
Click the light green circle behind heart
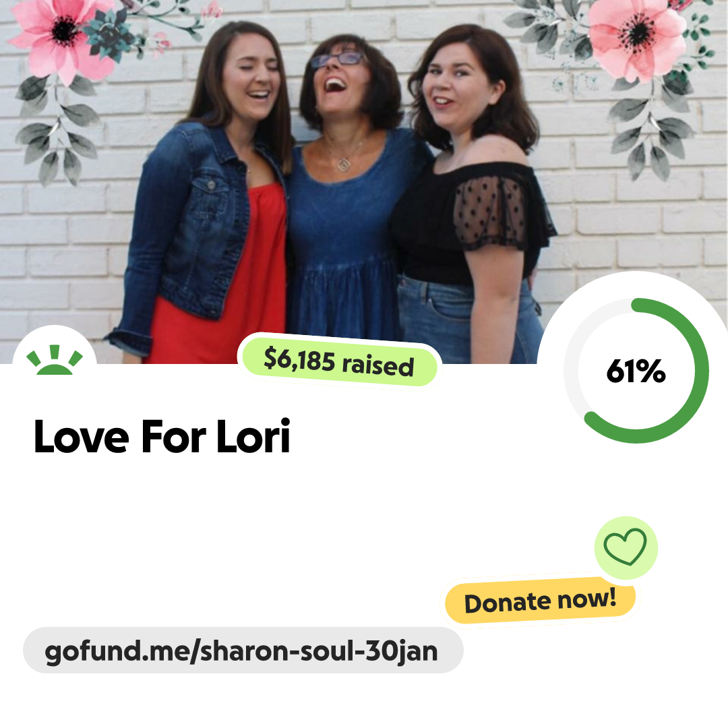(x=626, y=547)
